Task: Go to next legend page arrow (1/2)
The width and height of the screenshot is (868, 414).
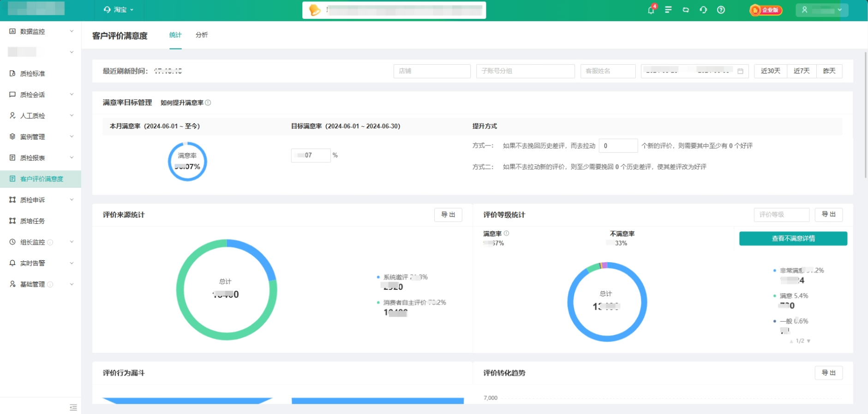Action: 808,341
